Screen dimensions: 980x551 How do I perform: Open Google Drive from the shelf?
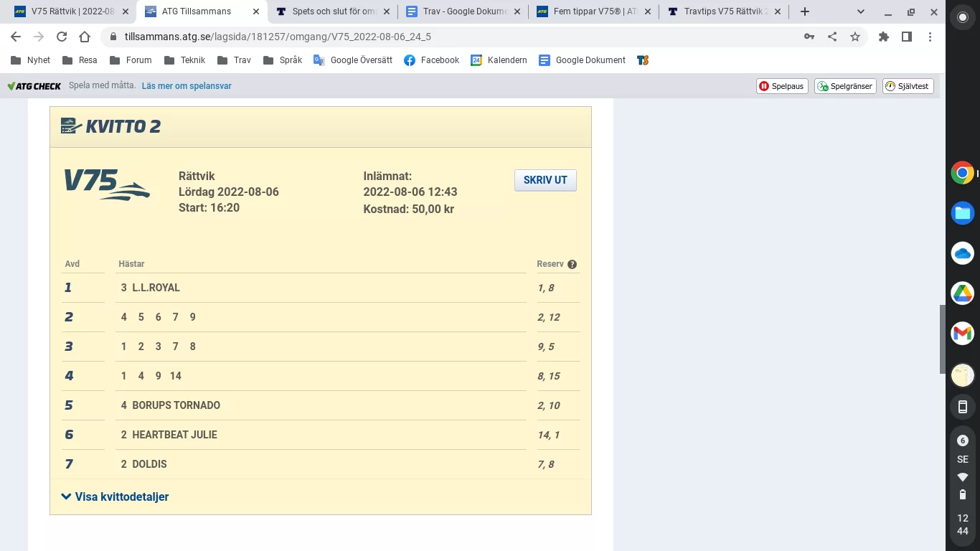962,293
